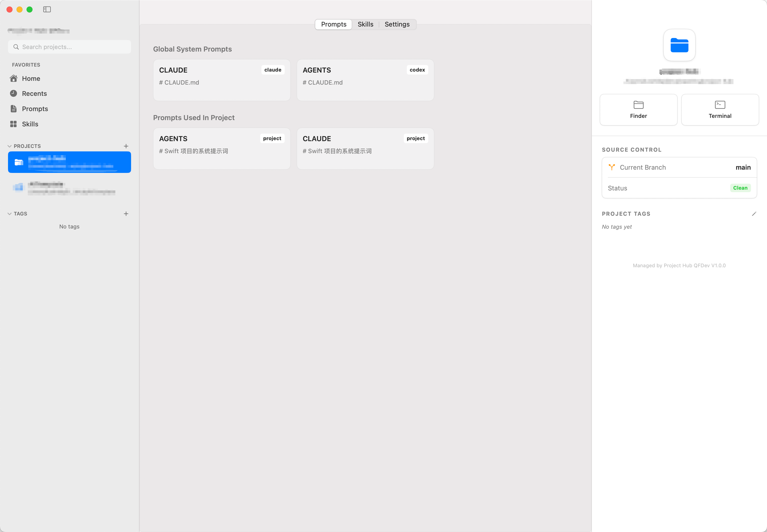Image resolution: width=767 pixels, height=532 pixels.
Task: Click the selected project's folder icon
Action: pyautogui.click(x=19, y=162)
